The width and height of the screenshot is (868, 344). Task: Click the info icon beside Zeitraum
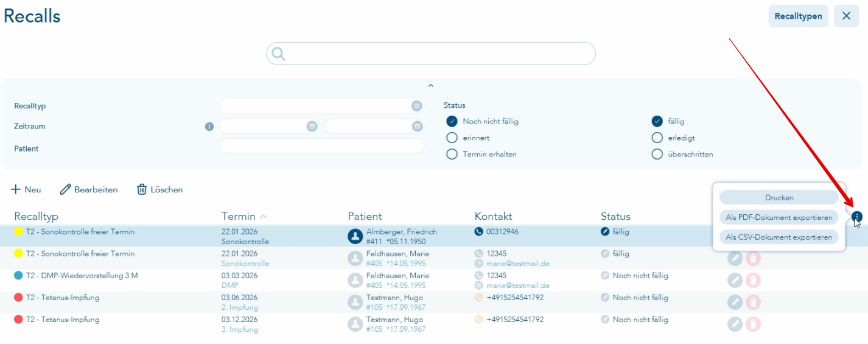coord(209,127)
